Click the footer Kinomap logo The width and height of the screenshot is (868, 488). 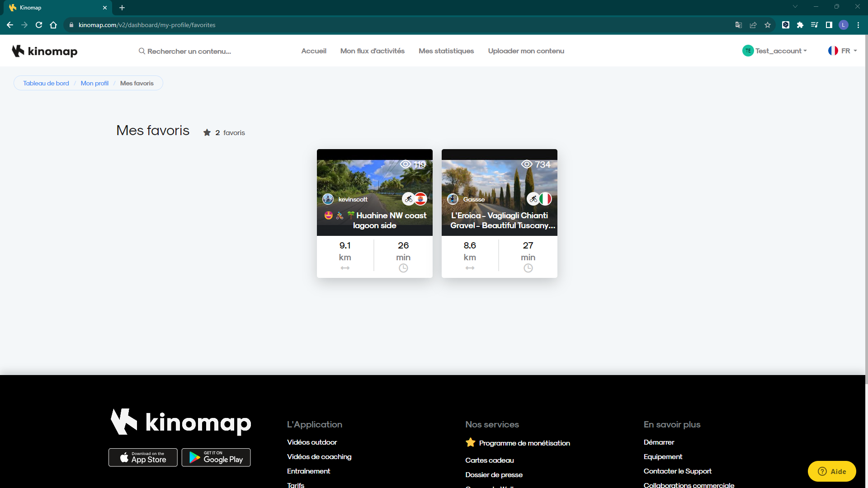pos(181,422)
